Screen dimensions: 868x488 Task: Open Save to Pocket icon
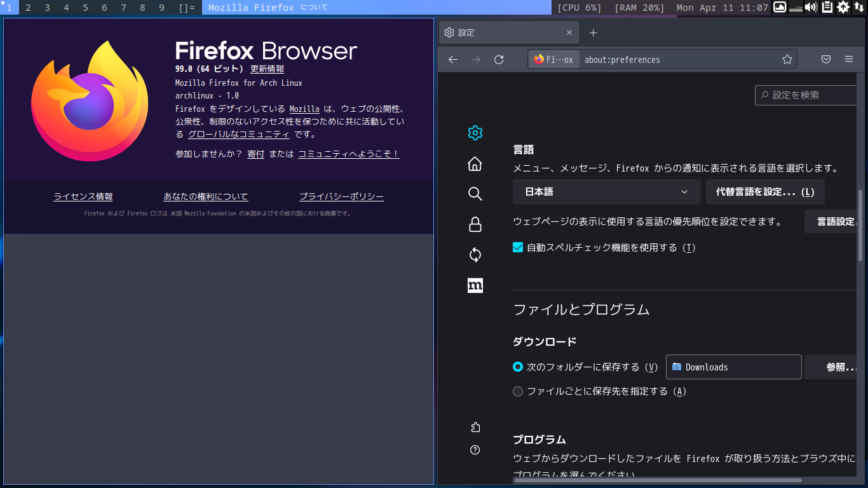tap(826, 59)
